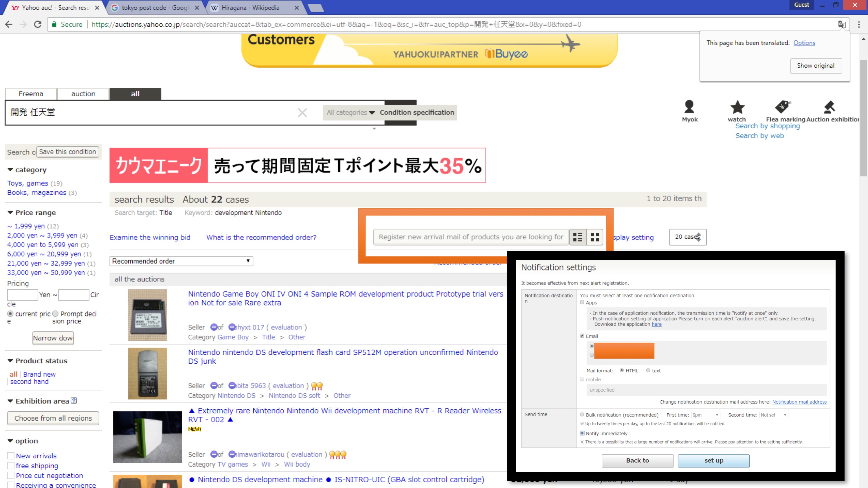This screenshot has width=868, height=488.
Task: Click trophy icons beside himawarikotarou
Action: point(338,455)
